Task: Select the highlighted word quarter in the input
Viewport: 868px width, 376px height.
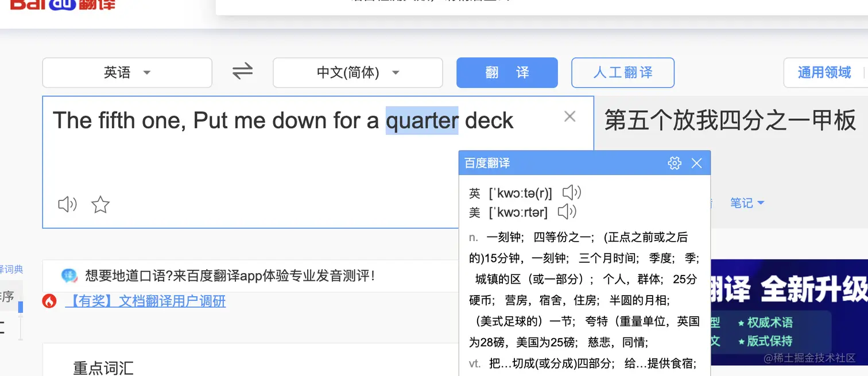Action: [421, 120]
